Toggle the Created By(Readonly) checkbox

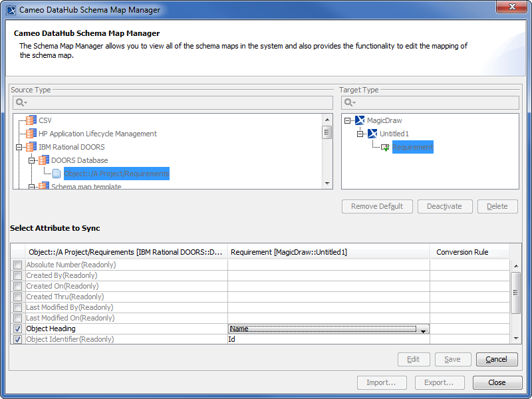18,275
